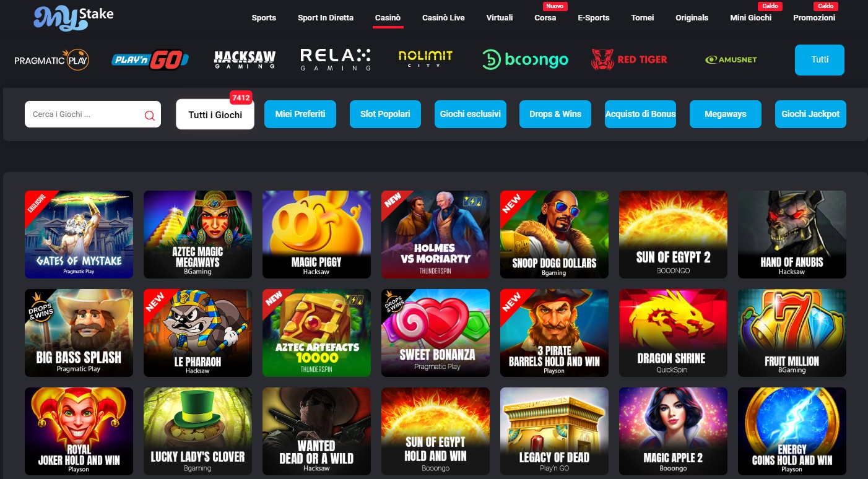Select the Pragmatic Play provider logo
The height and width of the screenshot is (479, 868).
pyautogui.click(x=52, y=59)
